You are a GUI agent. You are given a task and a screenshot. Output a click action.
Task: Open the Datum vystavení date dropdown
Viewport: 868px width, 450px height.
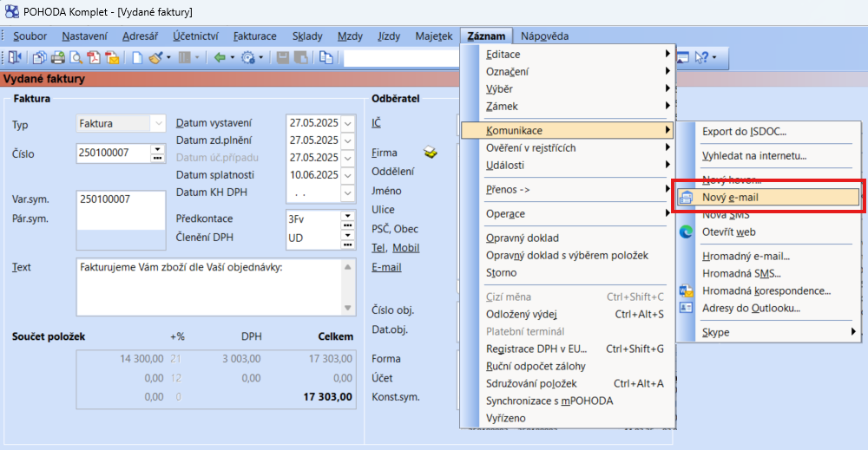tap(349, 123)
